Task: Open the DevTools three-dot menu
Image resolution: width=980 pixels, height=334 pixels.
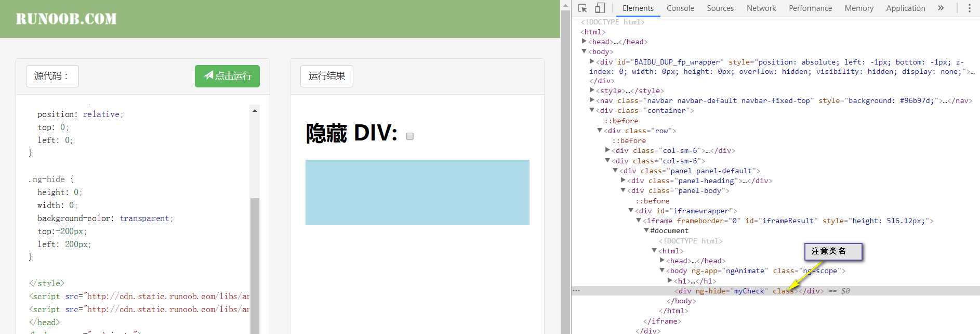Action: coord(969,8)
